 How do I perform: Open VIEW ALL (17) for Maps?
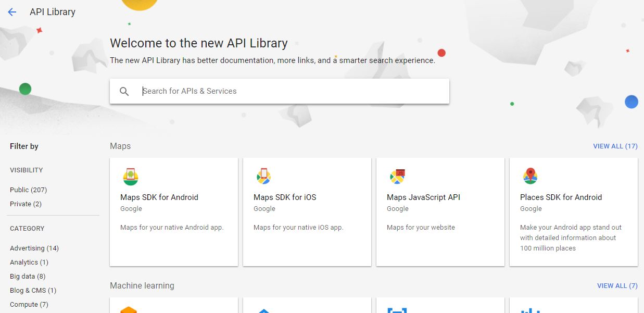(x=615, y=146)
